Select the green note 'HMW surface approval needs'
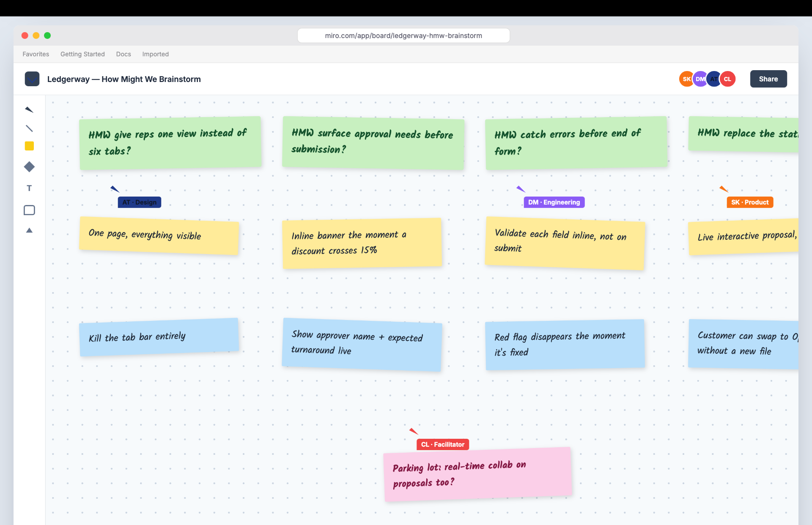 [x=373, y=143]
